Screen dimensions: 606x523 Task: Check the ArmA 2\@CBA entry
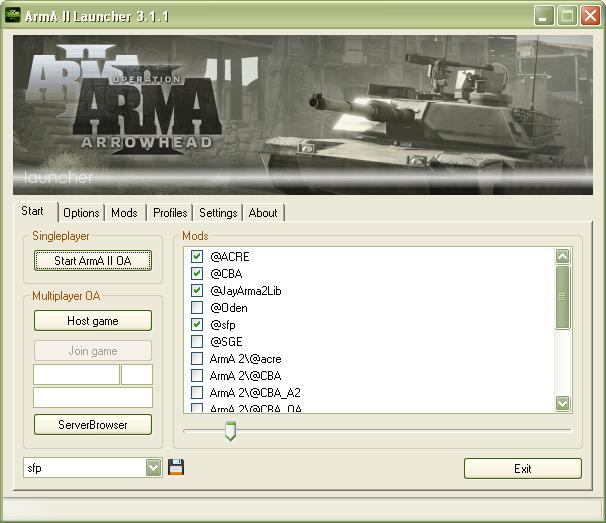(x=197, y=375)
